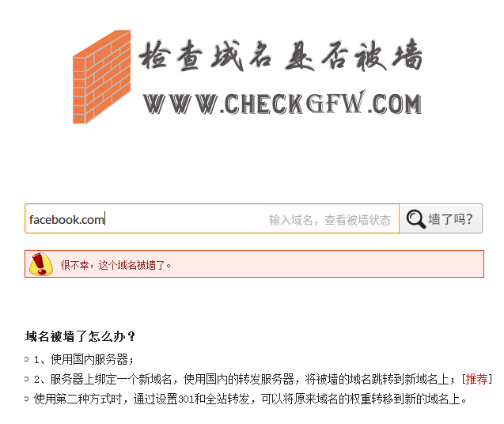This screenshot has width=504, height=424.
Task: Submit the check with '墙了吗?' button
Action: click(x=441, y=218)
